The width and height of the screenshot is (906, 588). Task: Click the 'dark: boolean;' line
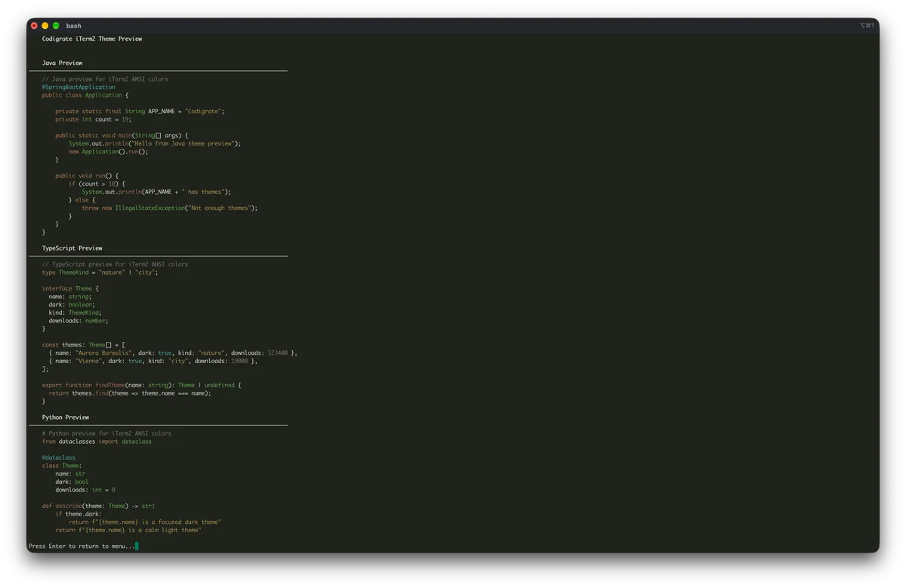click(72, 304)
